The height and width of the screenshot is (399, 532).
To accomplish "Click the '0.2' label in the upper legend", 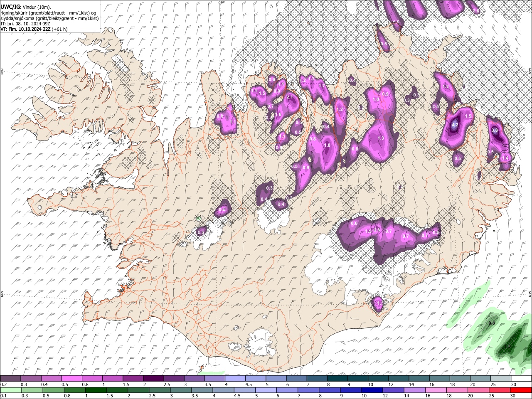I will click(4, 384).
